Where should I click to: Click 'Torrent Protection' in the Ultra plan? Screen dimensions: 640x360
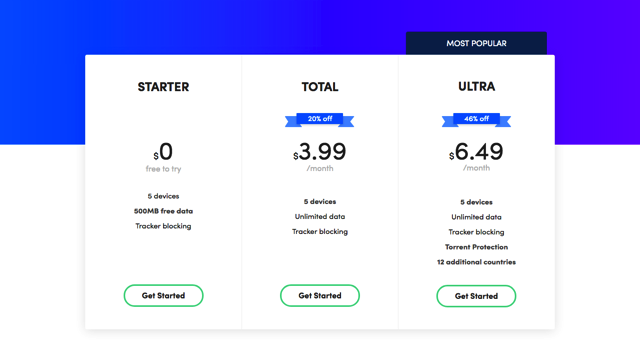pos(476,247)
